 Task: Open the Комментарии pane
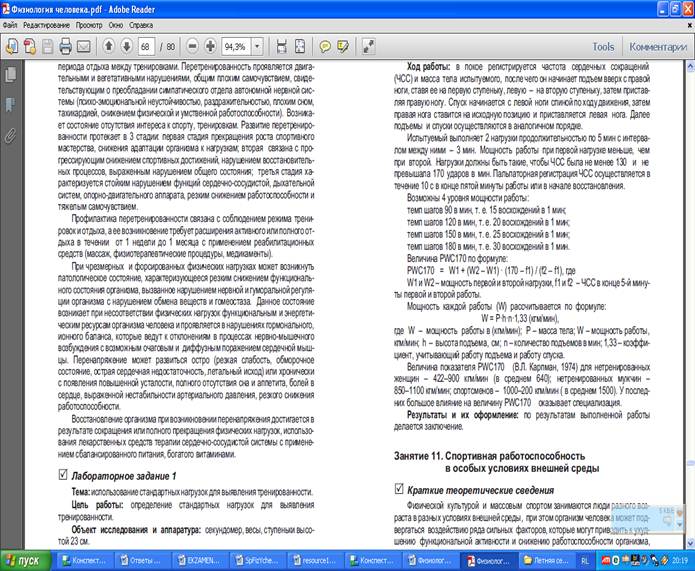click(658, 47)
